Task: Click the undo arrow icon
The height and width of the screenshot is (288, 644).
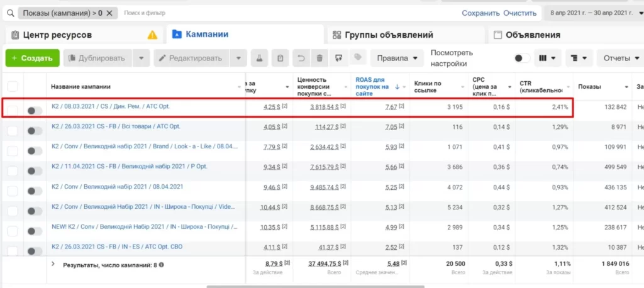Action: pyautogui.click(x=301, y=58)
